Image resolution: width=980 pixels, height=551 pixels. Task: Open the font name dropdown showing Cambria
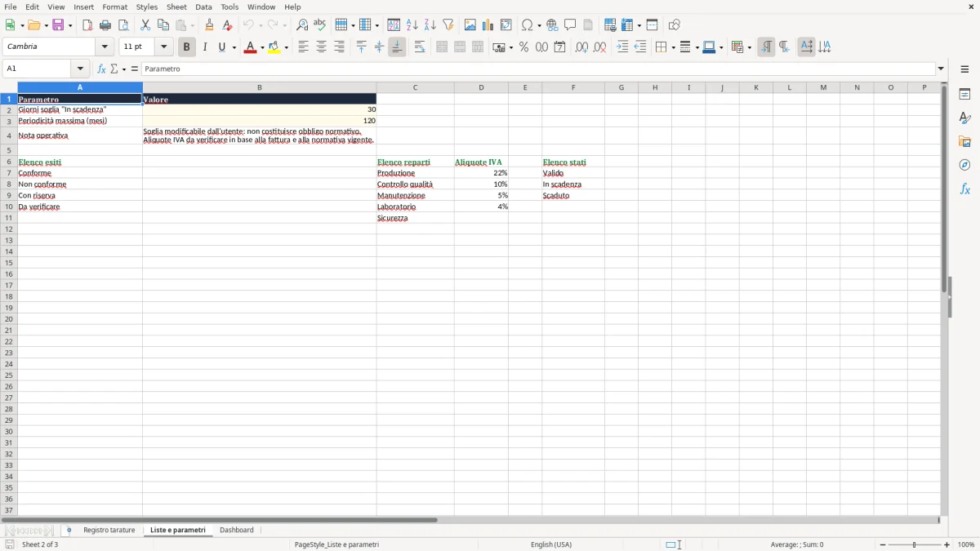coord(105,47)
